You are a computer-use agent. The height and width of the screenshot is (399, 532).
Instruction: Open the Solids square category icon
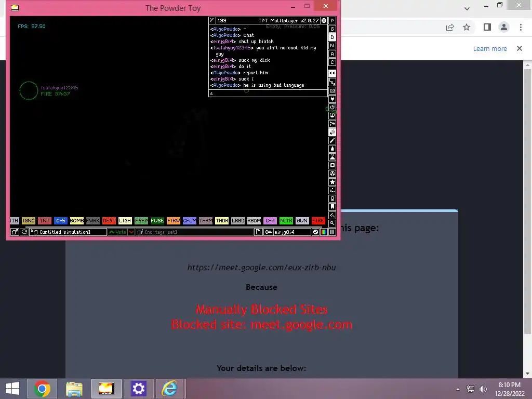tap(332, 165)
